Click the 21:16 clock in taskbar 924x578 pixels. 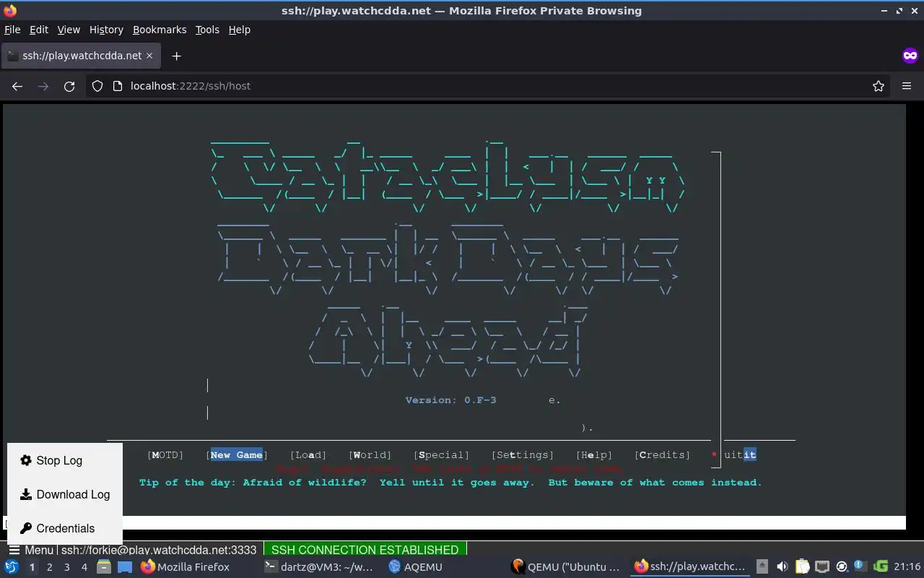tap(907, 566)
